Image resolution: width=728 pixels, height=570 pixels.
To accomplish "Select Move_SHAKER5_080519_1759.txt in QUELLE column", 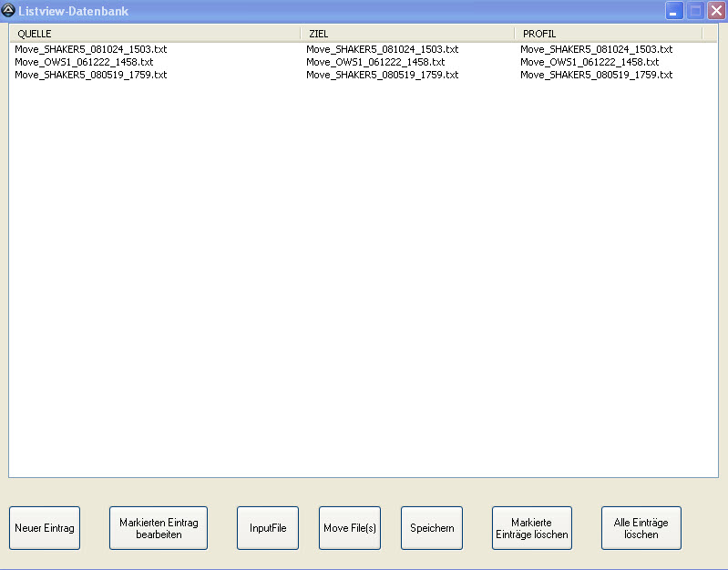I will point(91,75).
